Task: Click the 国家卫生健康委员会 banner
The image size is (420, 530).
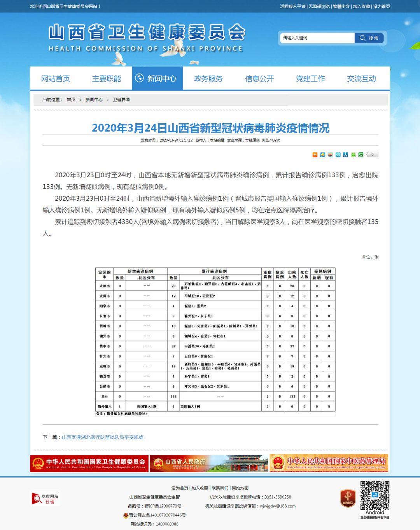Action: coord(89,463)
